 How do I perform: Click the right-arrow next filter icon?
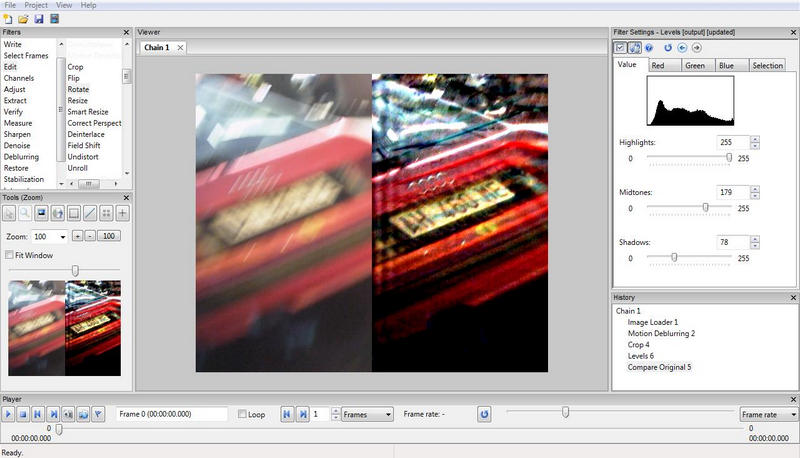click(x=696, y=48)
